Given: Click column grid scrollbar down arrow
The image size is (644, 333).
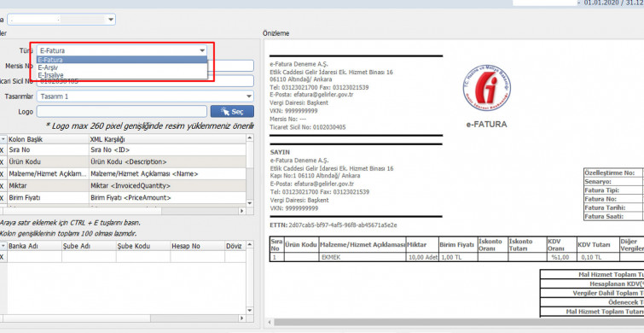Looking at the screenshot, I should 250,203.
